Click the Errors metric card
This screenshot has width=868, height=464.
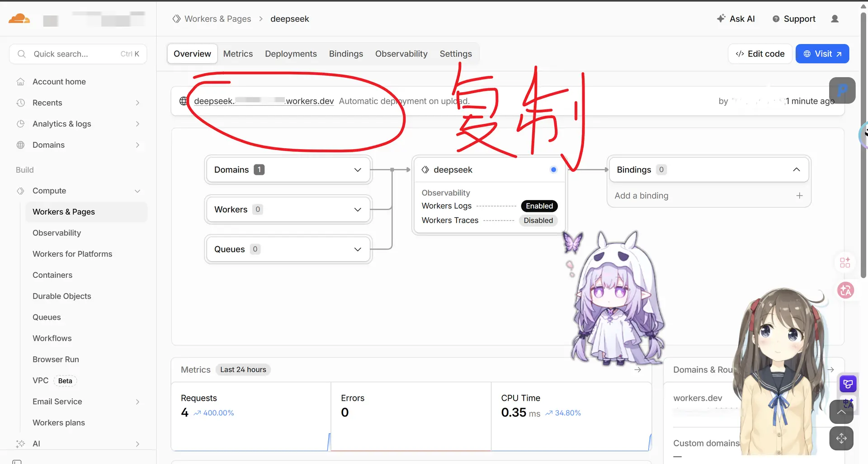411,416
